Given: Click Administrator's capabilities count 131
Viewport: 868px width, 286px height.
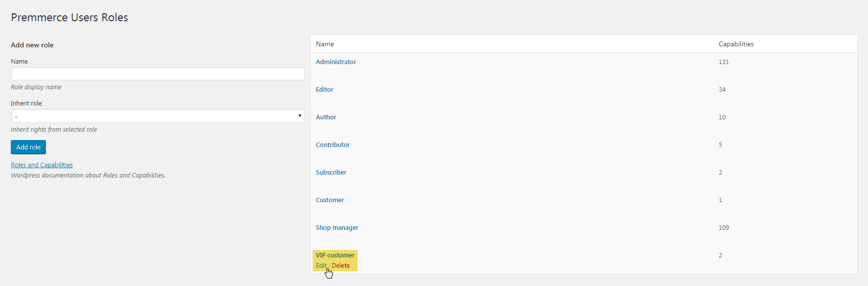Looking at the screenshot, I should 723,62.
